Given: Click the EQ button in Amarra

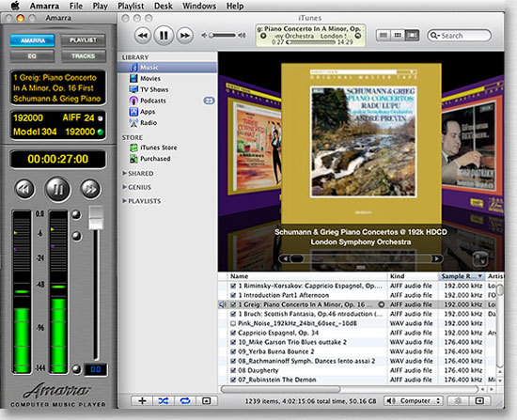Looking at the screenshot, I should [x=32, y=56].
